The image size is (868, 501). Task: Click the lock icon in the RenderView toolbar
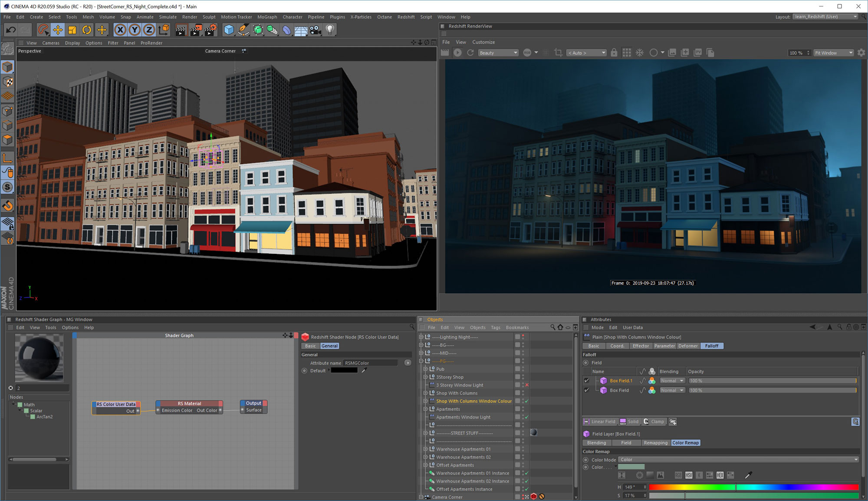coord(614,52)
